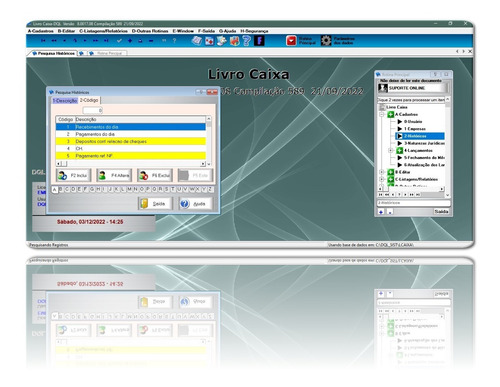Switch to the 1-Descrição tab
Screen dimensions: 500x387
pos(65,100)
